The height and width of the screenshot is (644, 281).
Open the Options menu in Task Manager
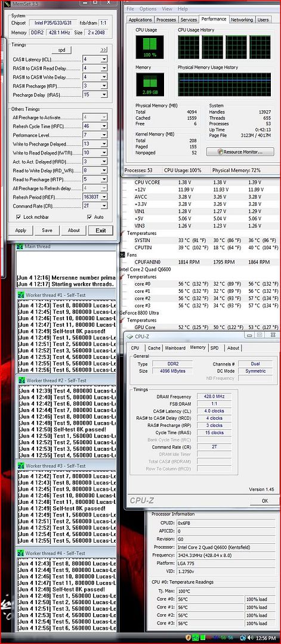(148, 9)
